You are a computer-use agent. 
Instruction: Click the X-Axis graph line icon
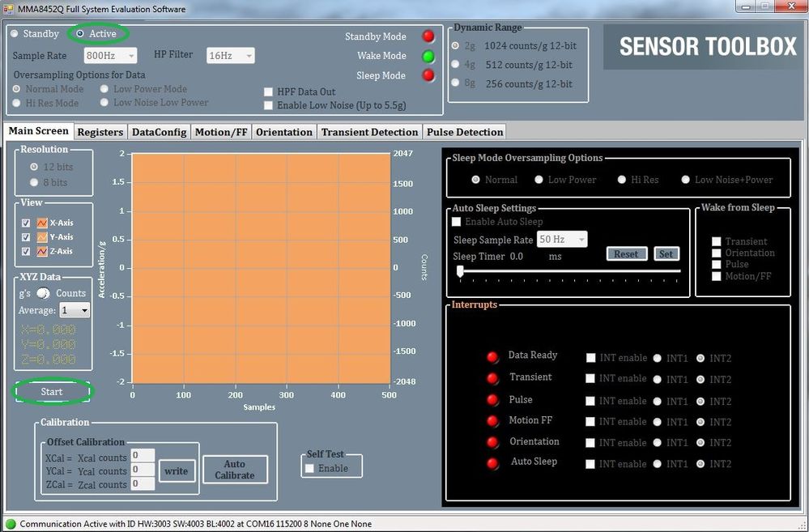coord(42,223)
